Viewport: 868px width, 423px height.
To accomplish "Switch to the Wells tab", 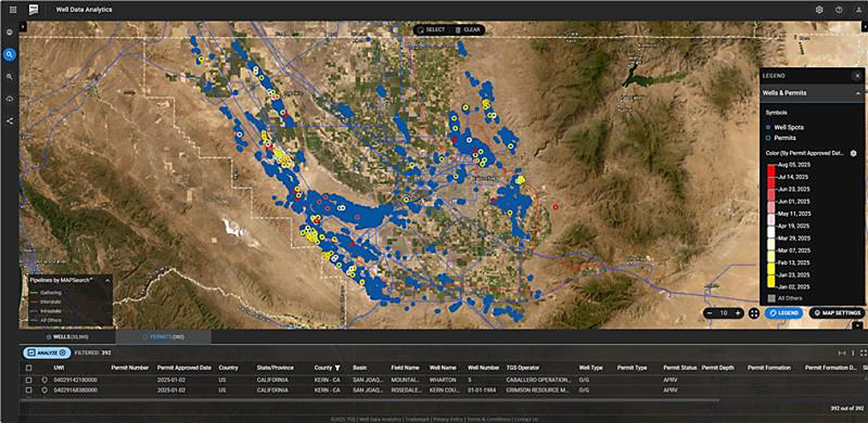I will pos(67,337).
